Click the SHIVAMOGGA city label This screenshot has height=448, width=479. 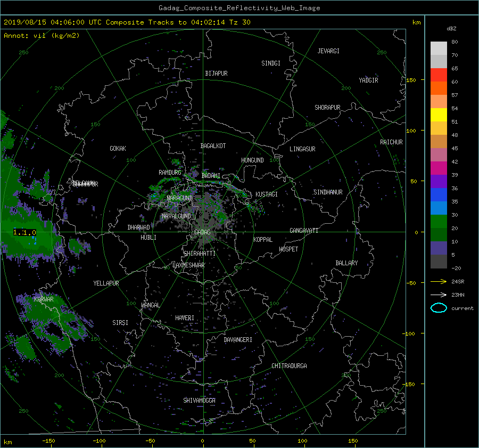(199, 400)
